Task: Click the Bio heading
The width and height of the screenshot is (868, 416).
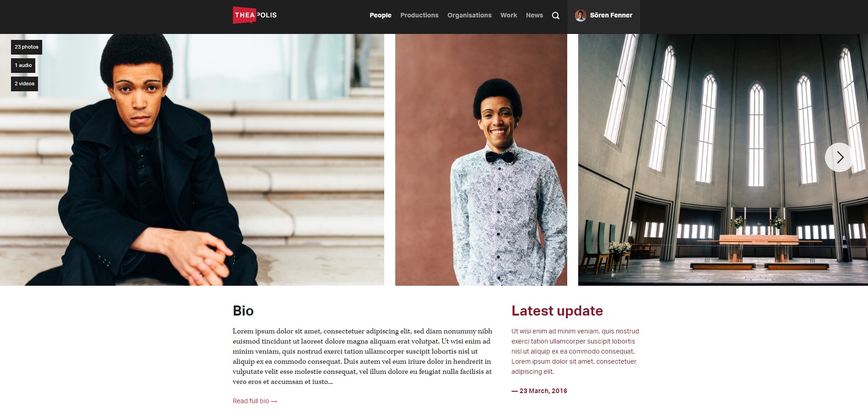Action: click(x=243, y=311)
